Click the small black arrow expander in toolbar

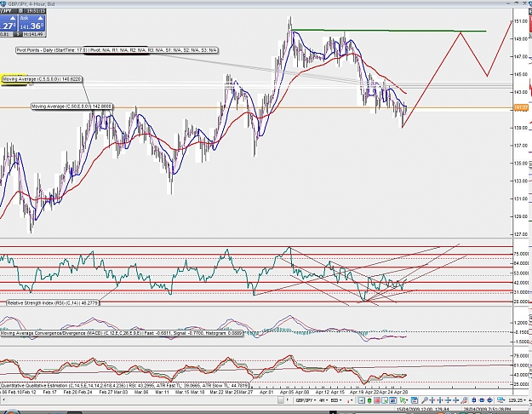288,400
